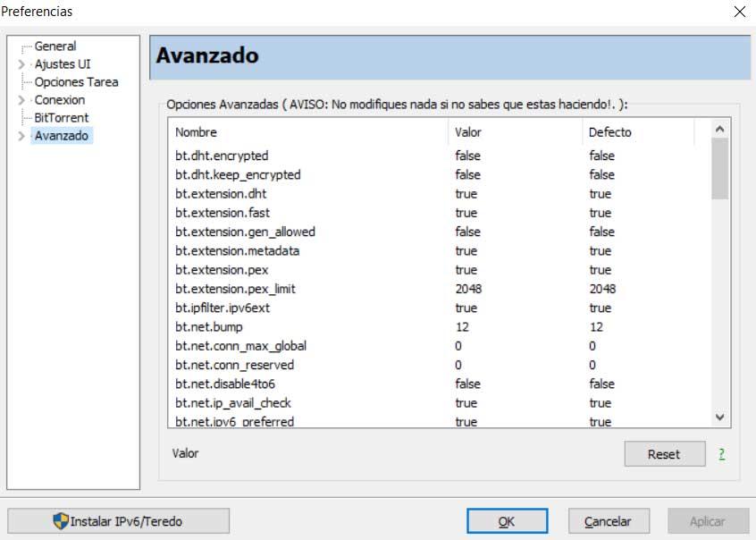
Task: Open BitTorrent settings page
Action: [x=62, y=118]
